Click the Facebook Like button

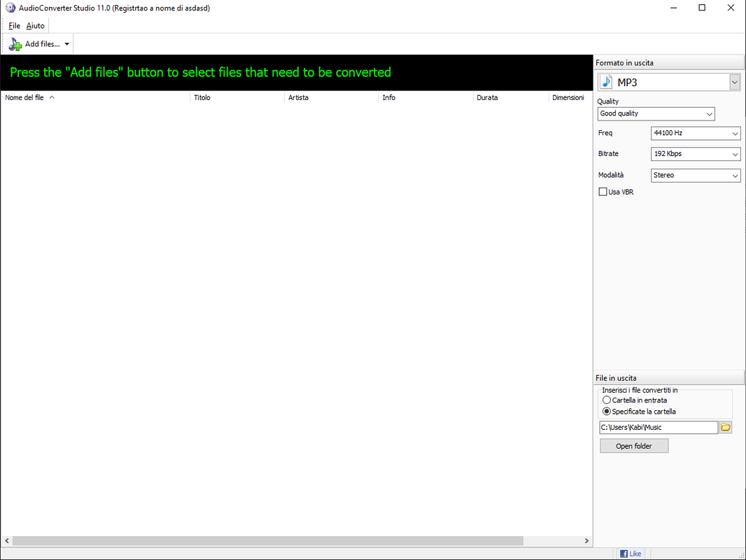click(631, 554)
